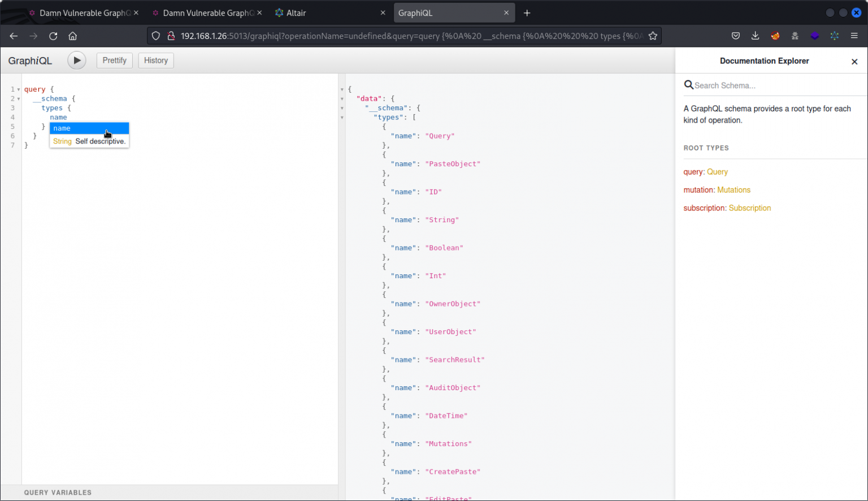Screen dimensions: 868x501
Task: Collapse the __schema block at line 2
Action: pos(19,99)
